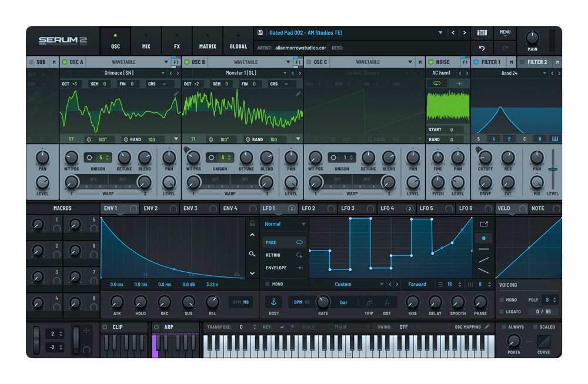Open the Monster 1 [SL] wavetable dropdown
Screen dimensions: 588x384
tap(285, 73)
